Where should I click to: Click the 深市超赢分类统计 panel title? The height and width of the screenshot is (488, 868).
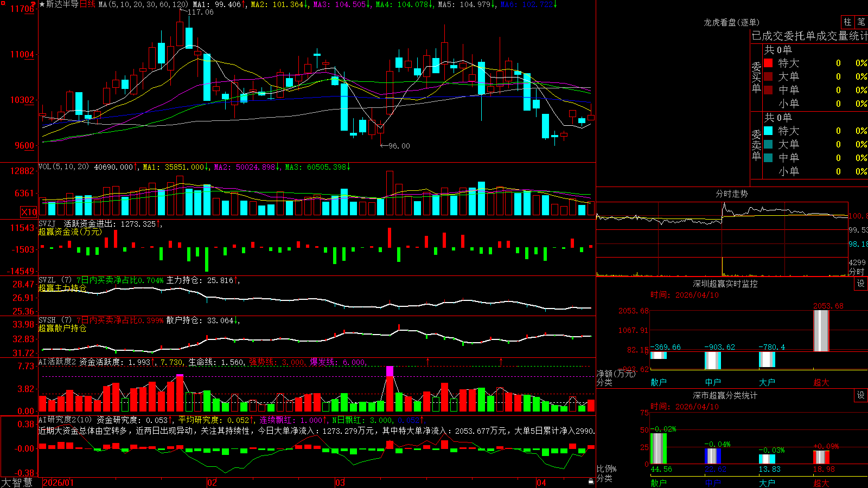(725, 395)
